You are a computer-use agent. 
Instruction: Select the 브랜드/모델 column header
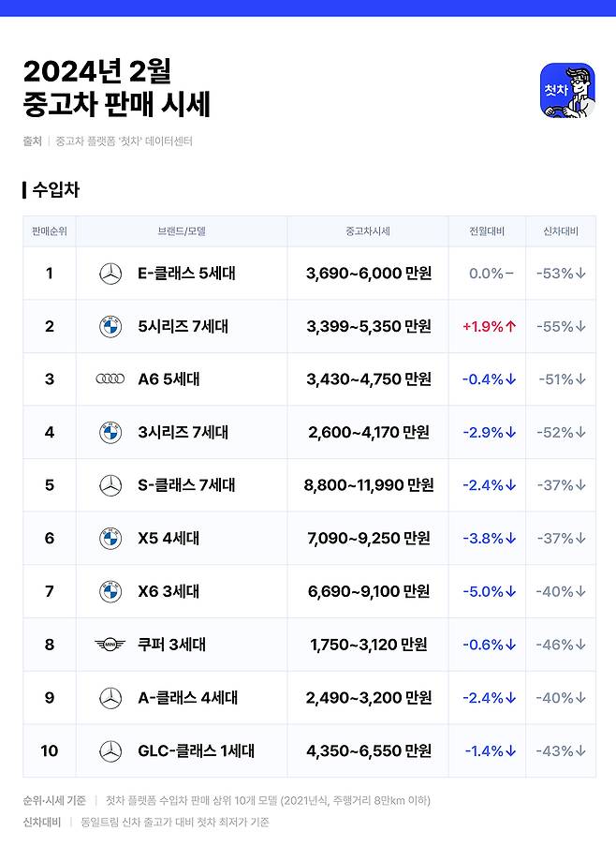[182, 231]
